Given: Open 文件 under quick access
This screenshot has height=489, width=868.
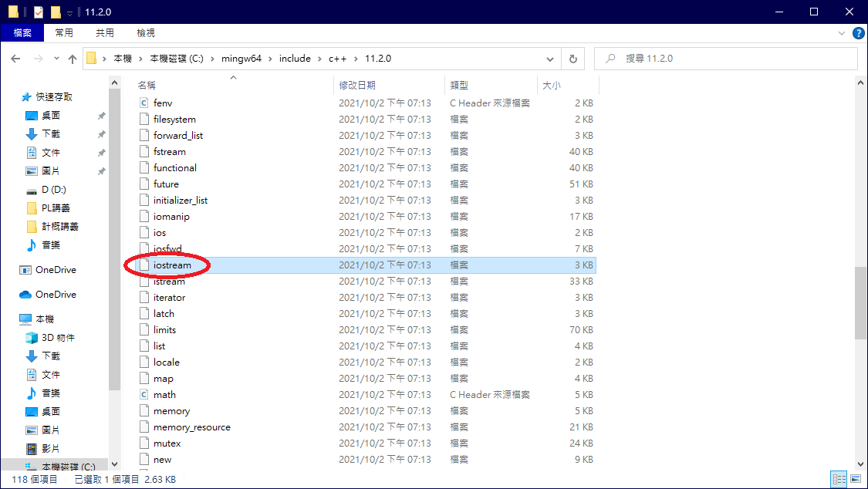Looking at the screenshot, I should point(51,153).
